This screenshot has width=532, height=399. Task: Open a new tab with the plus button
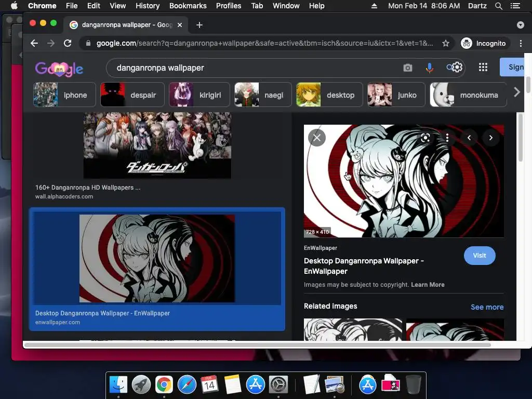[x=199, y=25]
